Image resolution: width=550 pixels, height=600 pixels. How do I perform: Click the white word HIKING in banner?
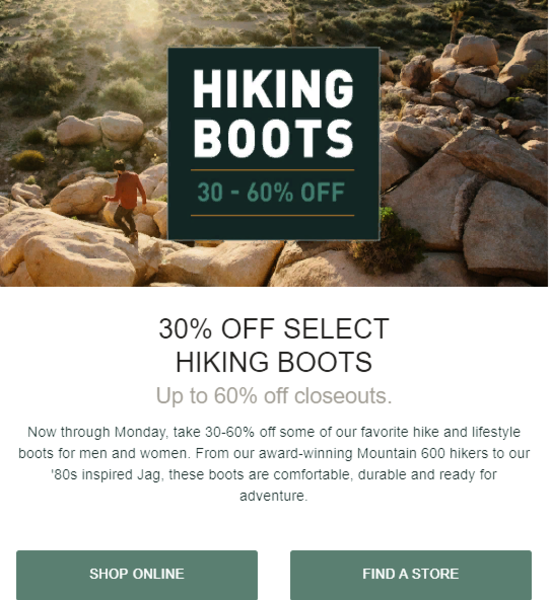[273, 88]
